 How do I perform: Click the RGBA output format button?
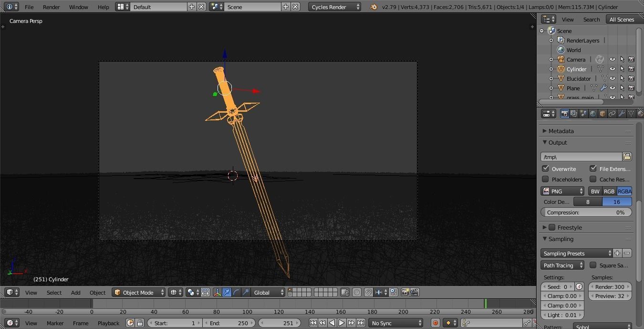pyautogui.click(x=625, y=191)
